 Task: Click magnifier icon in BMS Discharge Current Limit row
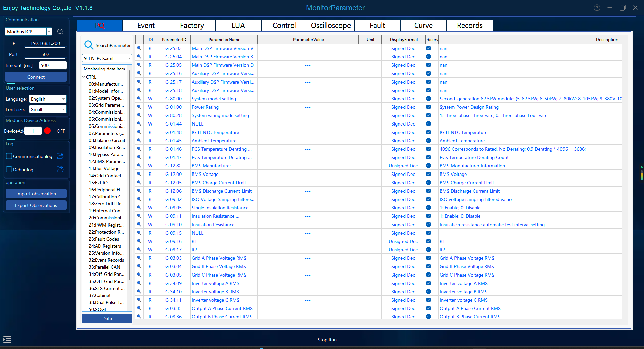coord(139,191)
